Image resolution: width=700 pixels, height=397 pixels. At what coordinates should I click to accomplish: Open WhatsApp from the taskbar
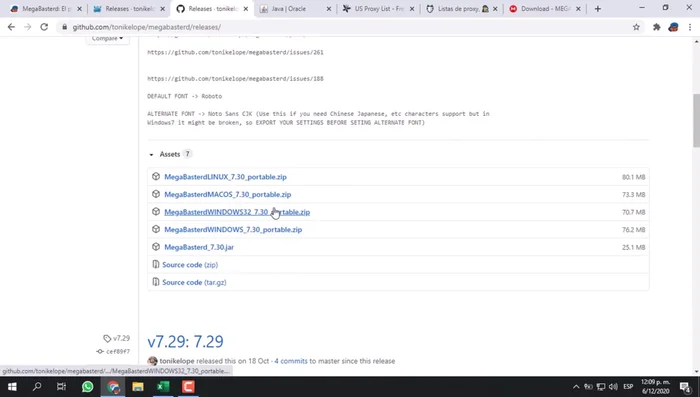tap(88, 387)
